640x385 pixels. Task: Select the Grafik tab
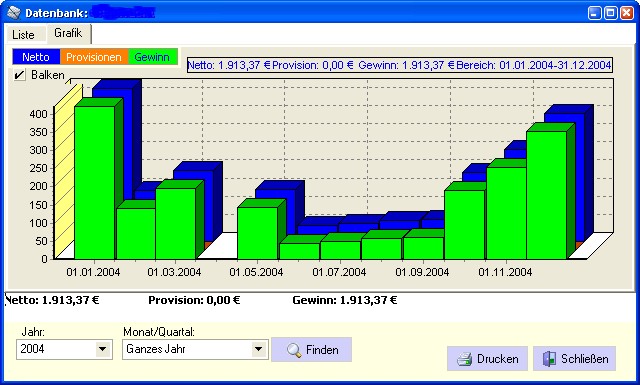(68, 33)
